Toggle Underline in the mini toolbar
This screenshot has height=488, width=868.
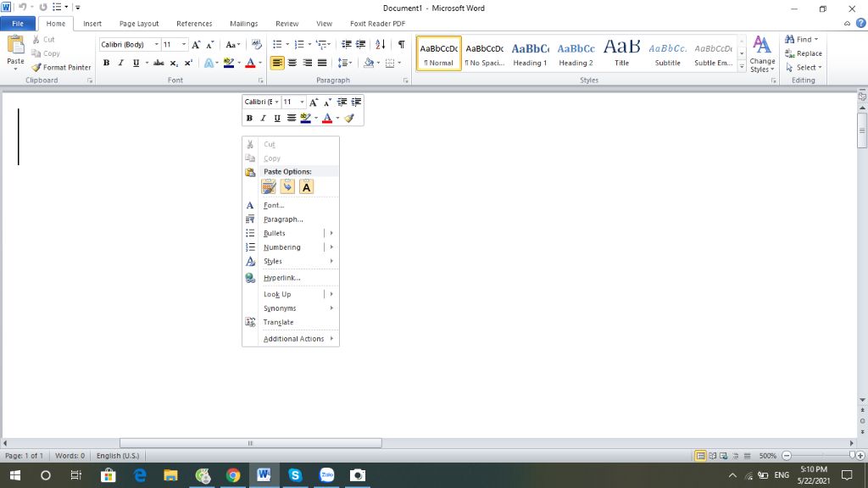pos(277,118)
